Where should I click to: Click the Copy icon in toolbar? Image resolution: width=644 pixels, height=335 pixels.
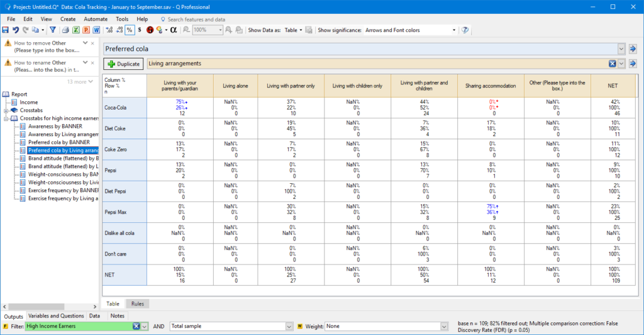point(35,30)
